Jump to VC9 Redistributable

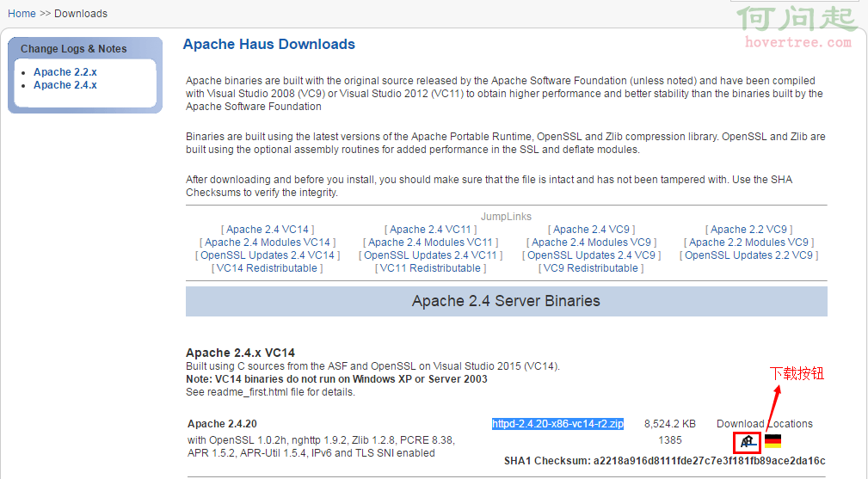pos(591,268)
